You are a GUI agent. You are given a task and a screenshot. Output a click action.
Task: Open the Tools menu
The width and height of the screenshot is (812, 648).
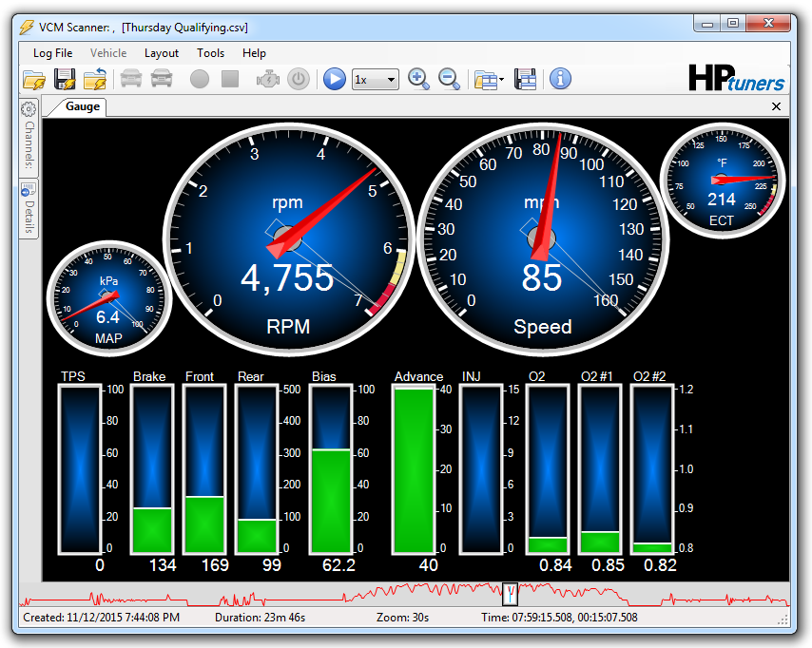pyautogui.click(x=210, y=53)
